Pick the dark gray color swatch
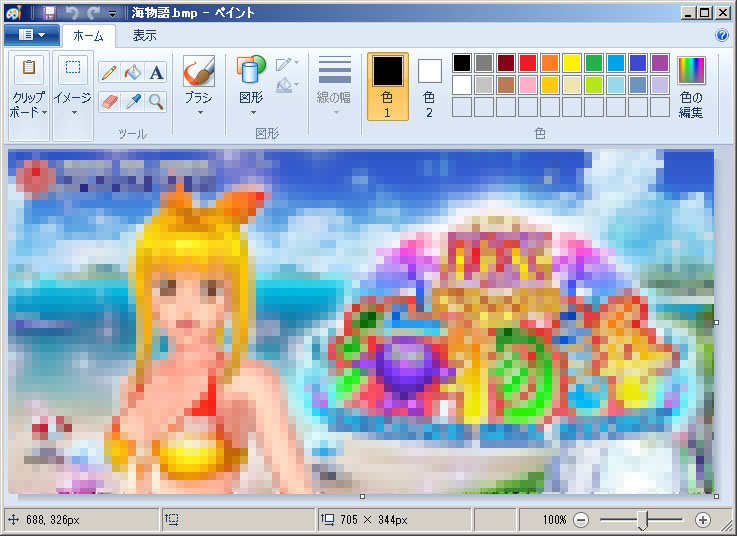737x536 pixels. 484,63
